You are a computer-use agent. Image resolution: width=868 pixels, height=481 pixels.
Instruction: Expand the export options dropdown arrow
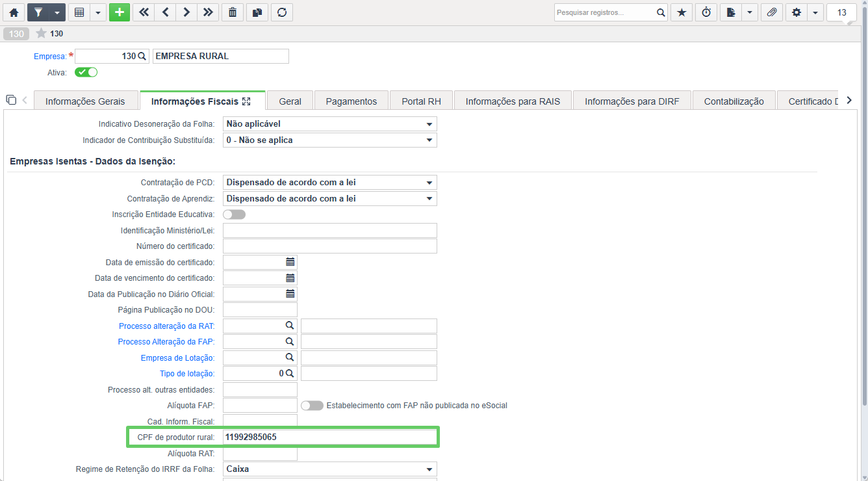point(750,12)
